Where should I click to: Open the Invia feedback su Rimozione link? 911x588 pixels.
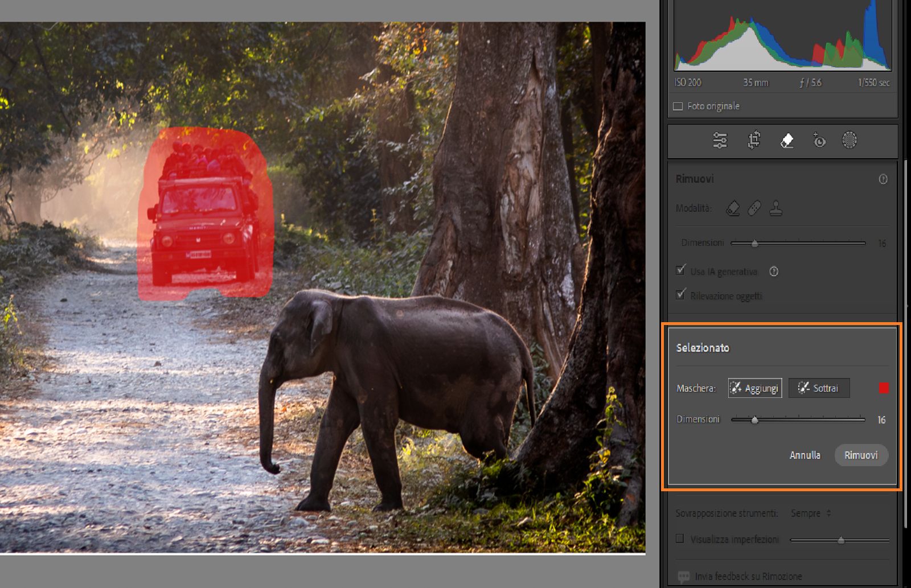click(748, 577)
